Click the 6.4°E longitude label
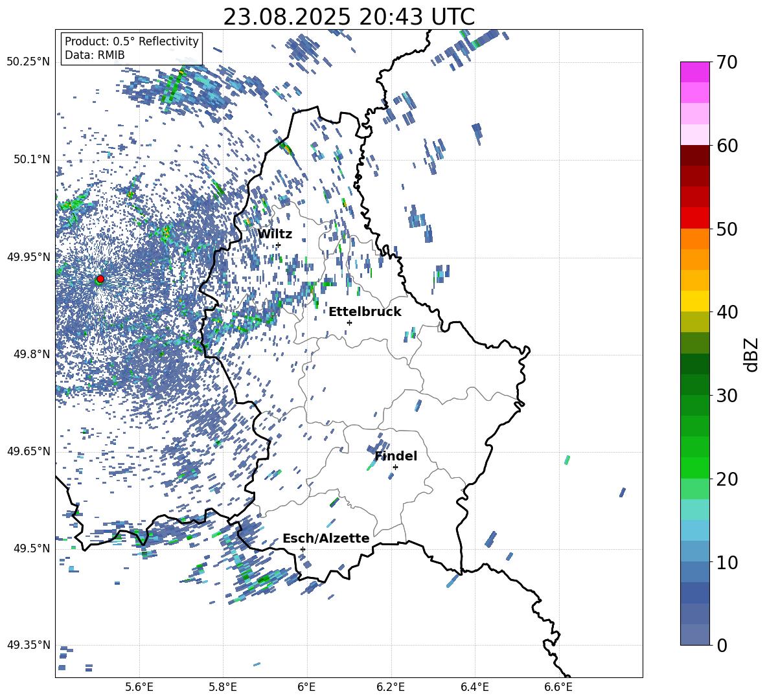 474,687
